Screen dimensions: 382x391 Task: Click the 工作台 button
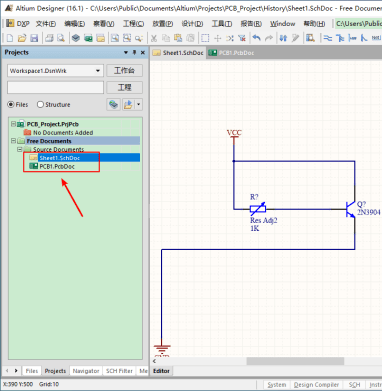click(125, 71)
